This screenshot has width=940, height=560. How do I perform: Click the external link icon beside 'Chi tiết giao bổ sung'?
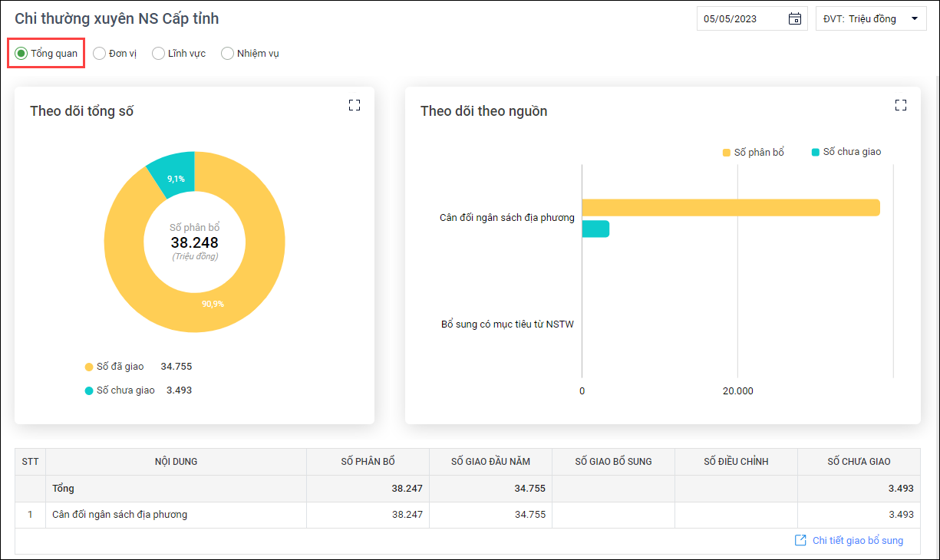[800, 541]
